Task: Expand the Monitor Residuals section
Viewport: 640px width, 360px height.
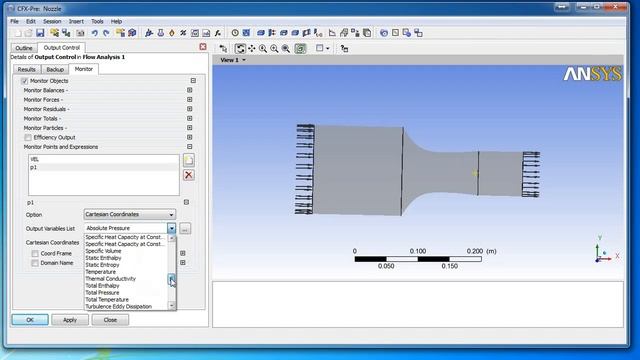Action: [x=189, y=109]
